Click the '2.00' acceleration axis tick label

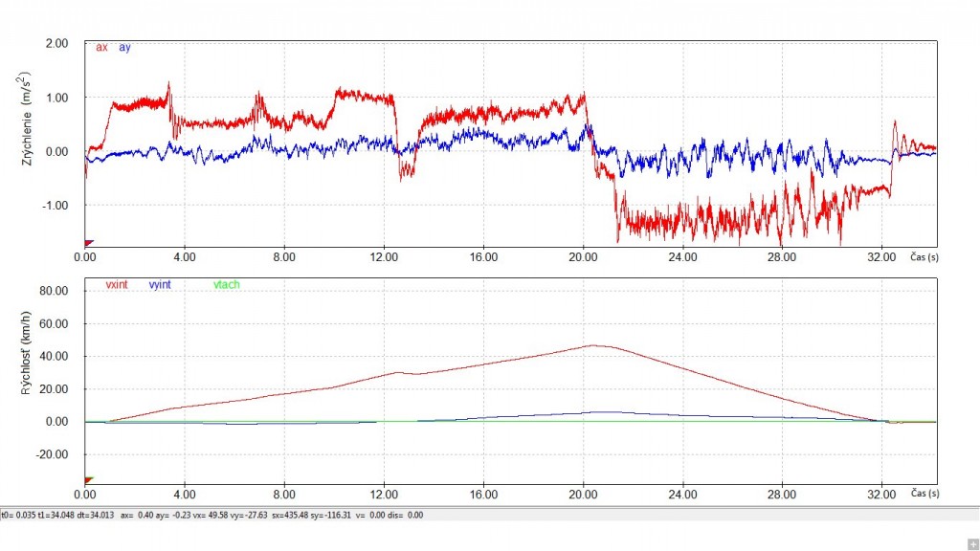[56, 44]
